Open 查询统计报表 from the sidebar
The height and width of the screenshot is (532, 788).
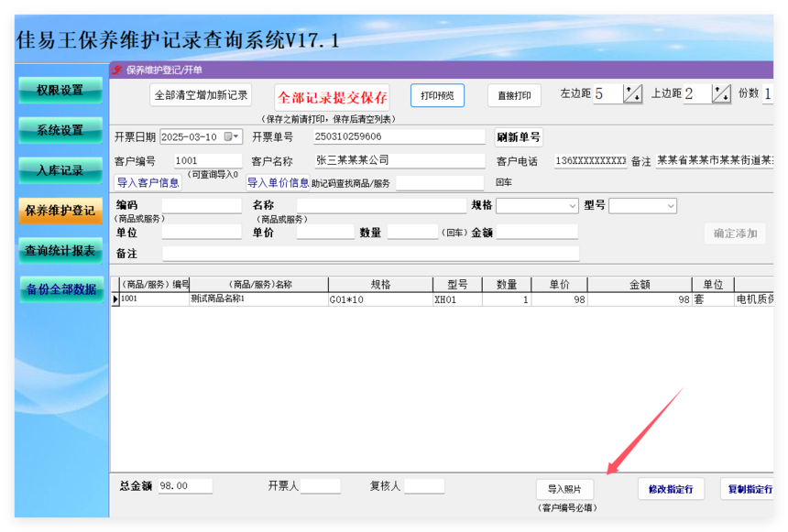(60, 250)
